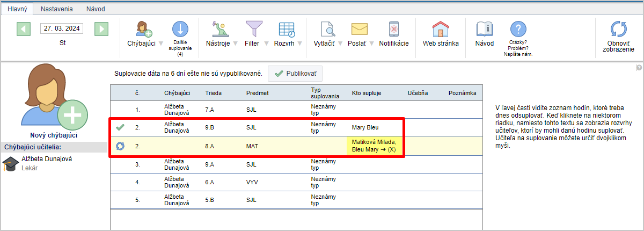Open the Rozvrh dropdown arrow

pos(300,44)
